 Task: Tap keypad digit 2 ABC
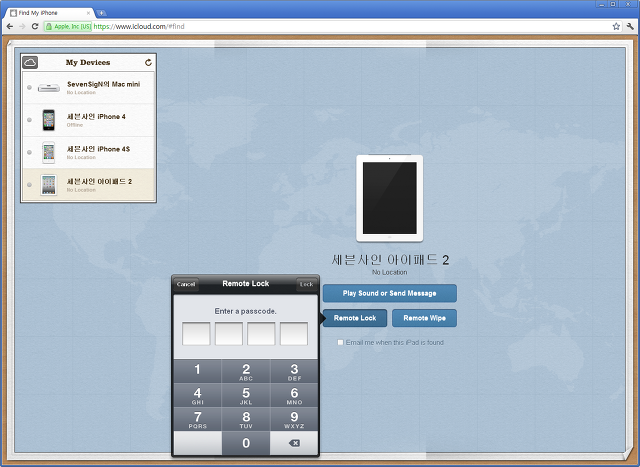pyautogui.click(x=246, y=371)
